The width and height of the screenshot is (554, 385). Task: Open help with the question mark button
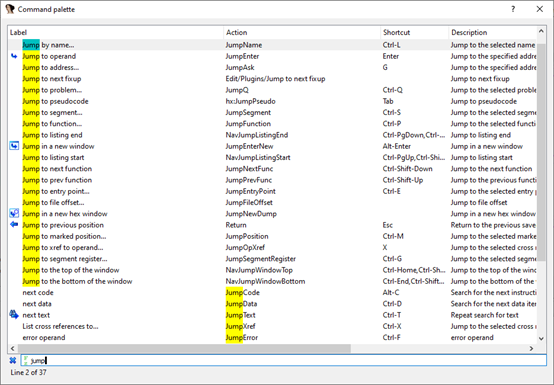513,9
